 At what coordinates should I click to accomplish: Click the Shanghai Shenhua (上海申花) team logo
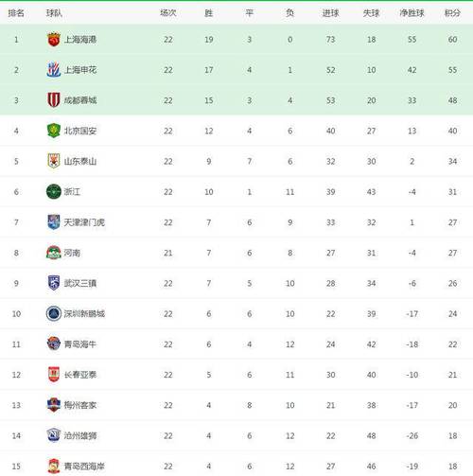click(x=54, y=70)
